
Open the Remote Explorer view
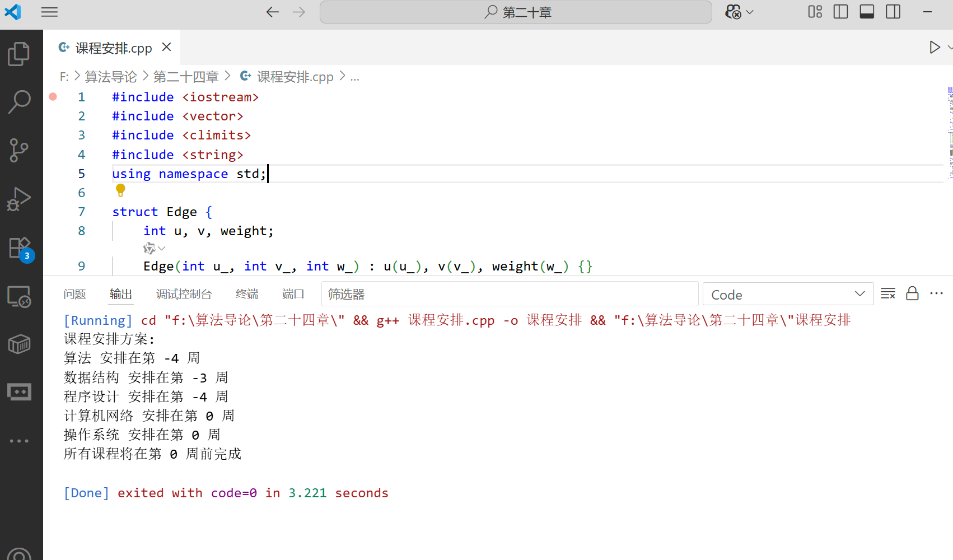(19, 296)
